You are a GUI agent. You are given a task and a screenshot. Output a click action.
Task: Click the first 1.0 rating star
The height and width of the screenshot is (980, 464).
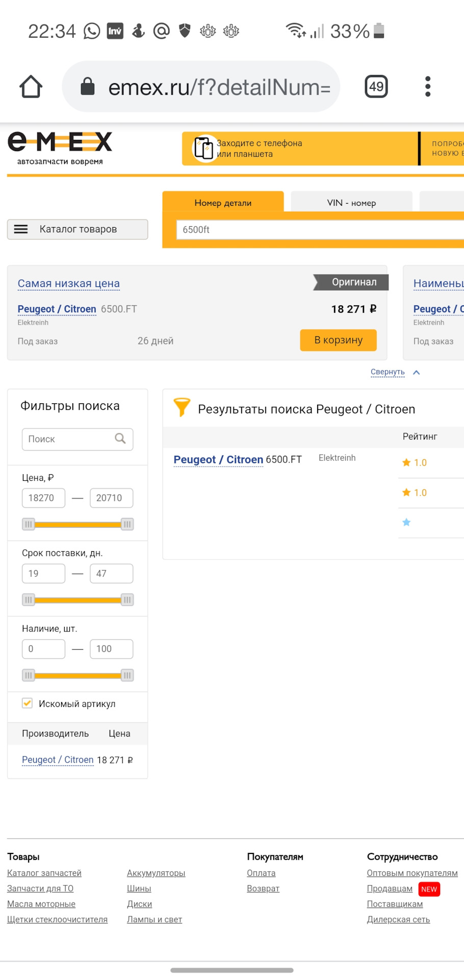(406, 462)
